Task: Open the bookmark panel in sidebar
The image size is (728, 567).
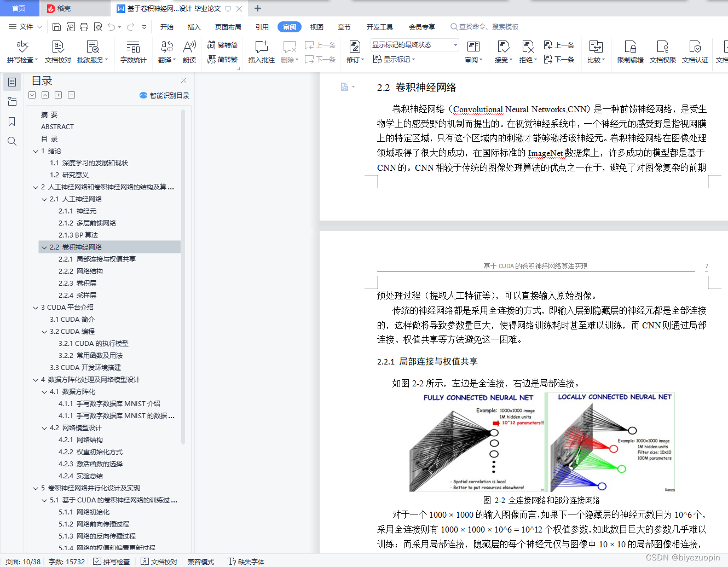Action: pos(12,121)
